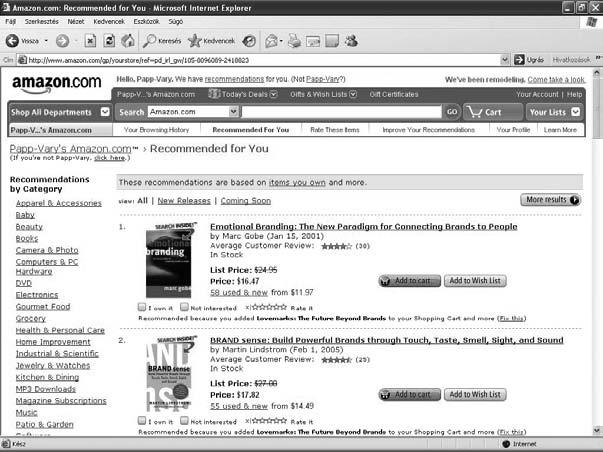Rate BRAND sense using the star icons
603x452 pixels.
(269, 420)
